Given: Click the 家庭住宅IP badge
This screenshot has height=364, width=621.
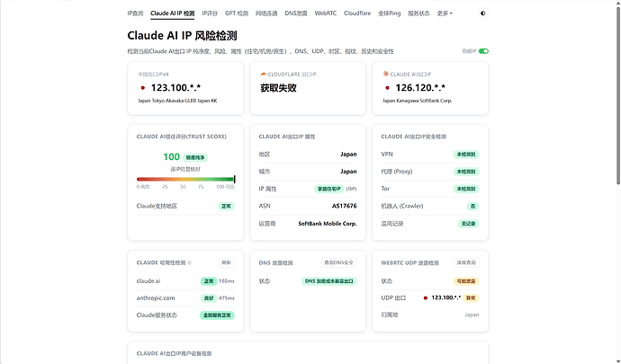Looking at the screenshot, I should coord(329,189).
